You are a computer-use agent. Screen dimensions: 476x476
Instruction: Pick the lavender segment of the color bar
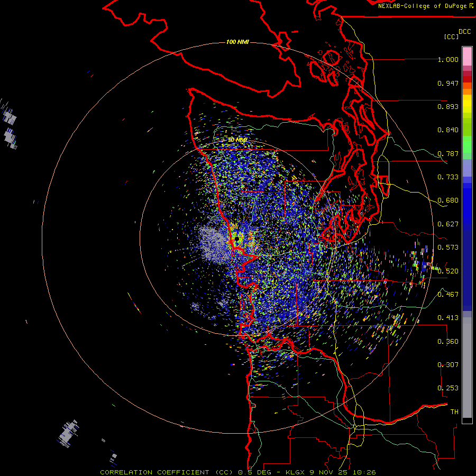(x=467, y=168)
